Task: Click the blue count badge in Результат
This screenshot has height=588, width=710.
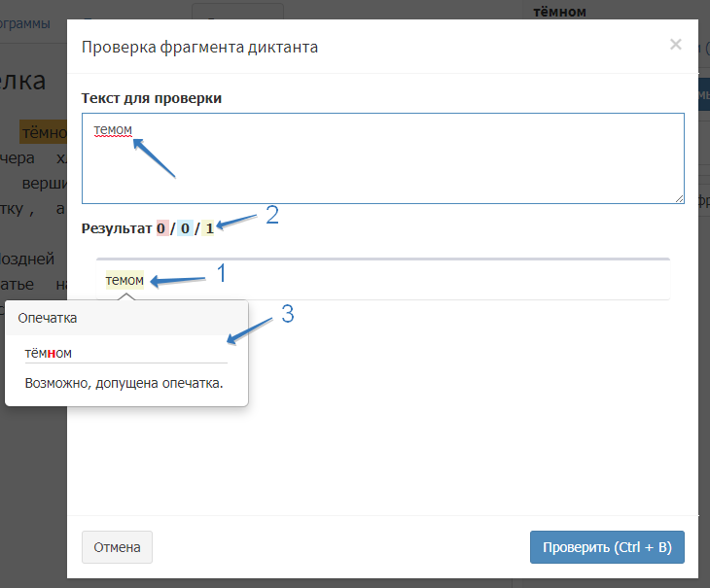Action: click(185, 229)
